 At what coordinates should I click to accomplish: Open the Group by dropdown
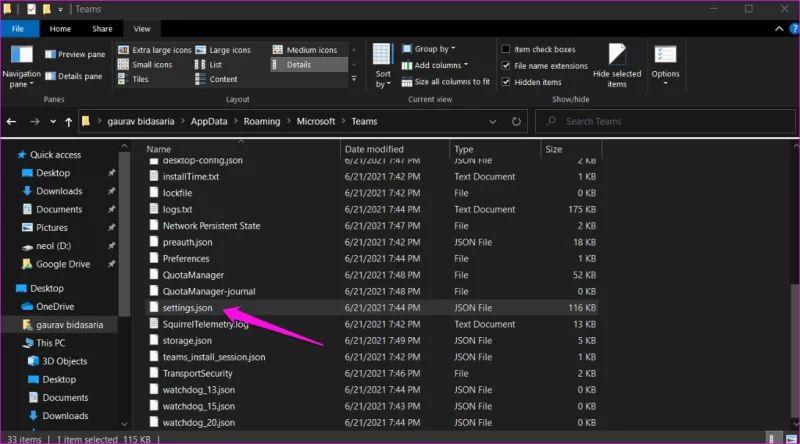429,49
